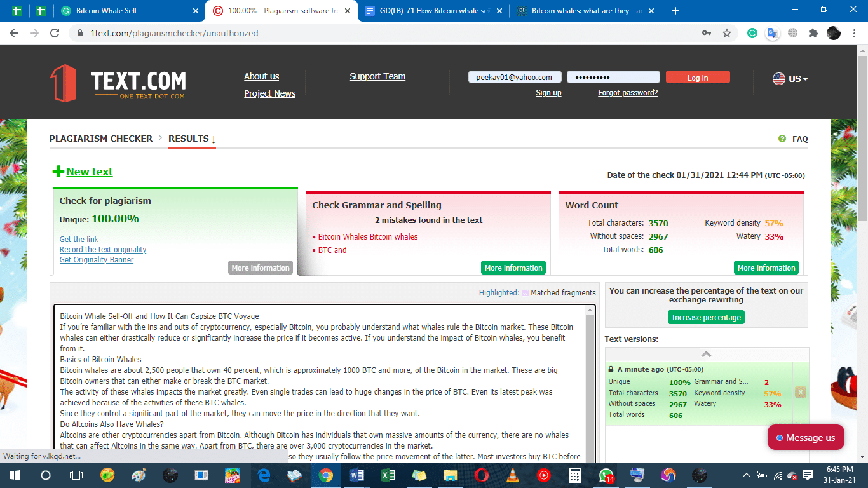Open the first pinned green sheet tab

[x=18, y=11]
